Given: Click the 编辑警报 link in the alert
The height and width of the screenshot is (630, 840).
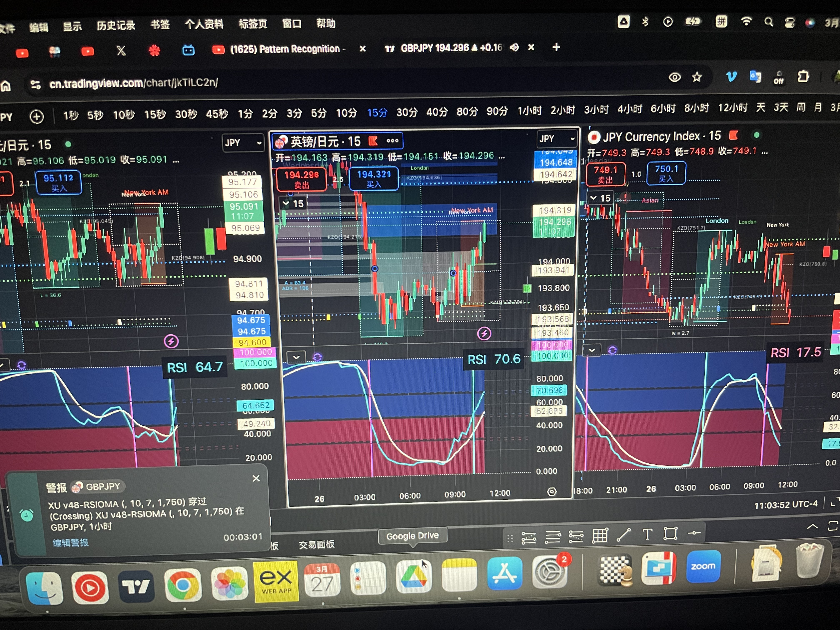Looking at the screenshot, I should click(71, 543).
